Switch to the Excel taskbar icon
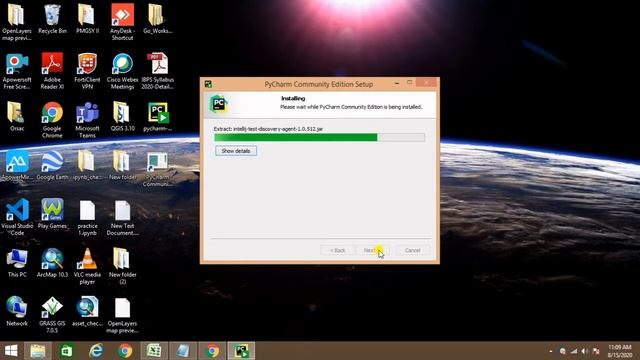This screenshot has height=360, width=640. coord(154,351)
